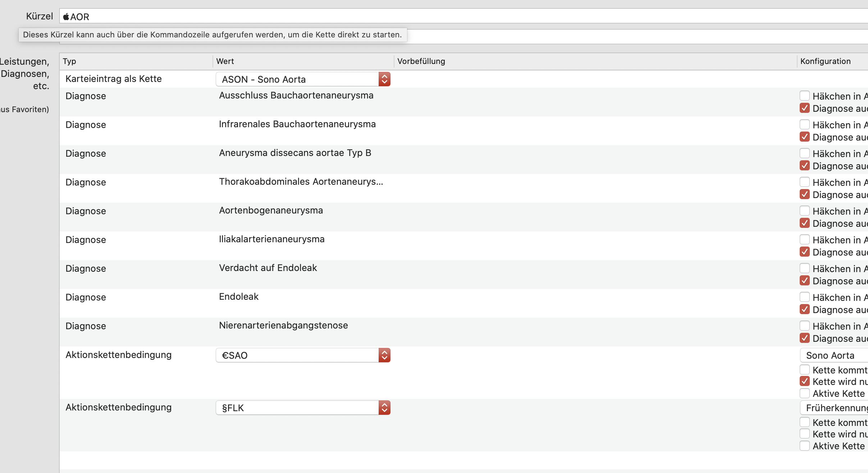Uncheck Diagnose box for Infrarenales Bauchaortenaneurysma
Viewport: 868px width, 473px height.
[x=805, y=137]
